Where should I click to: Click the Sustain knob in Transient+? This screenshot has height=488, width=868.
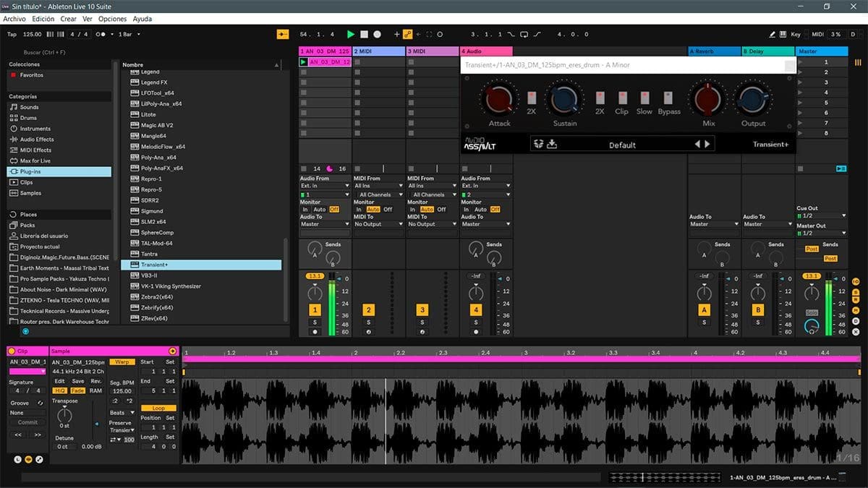click(565, 99)
